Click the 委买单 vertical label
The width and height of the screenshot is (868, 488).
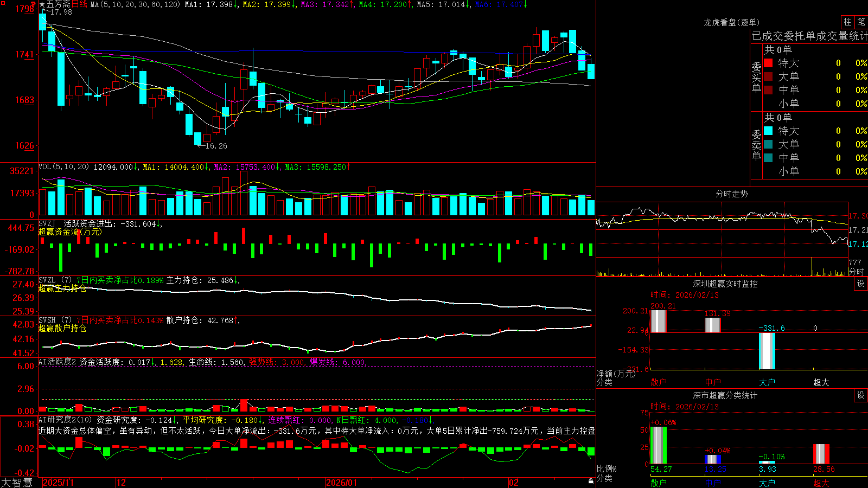[756, 77]
